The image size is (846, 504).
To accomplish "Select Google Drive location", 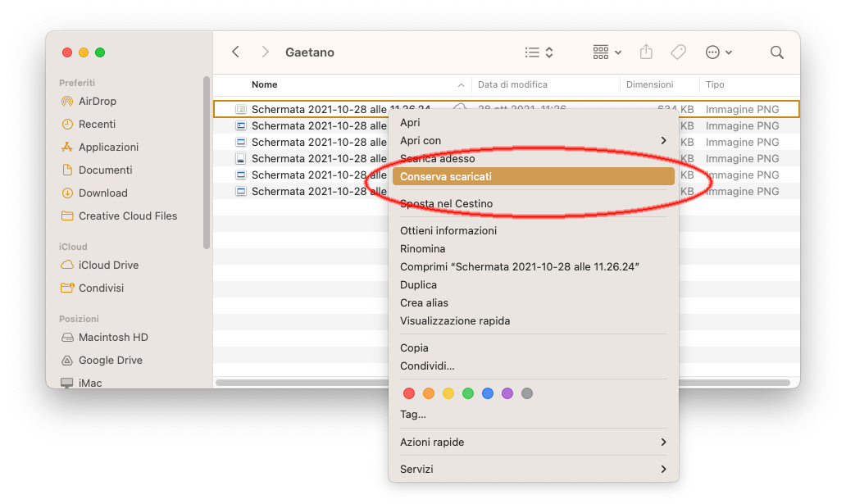I will tap(102, 361).
